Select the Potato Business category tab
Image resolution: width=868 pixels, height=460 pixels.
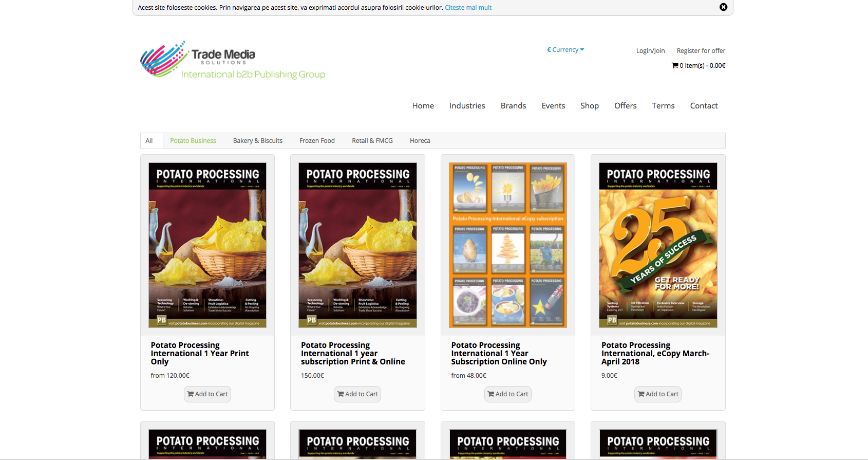pos(193,141)
